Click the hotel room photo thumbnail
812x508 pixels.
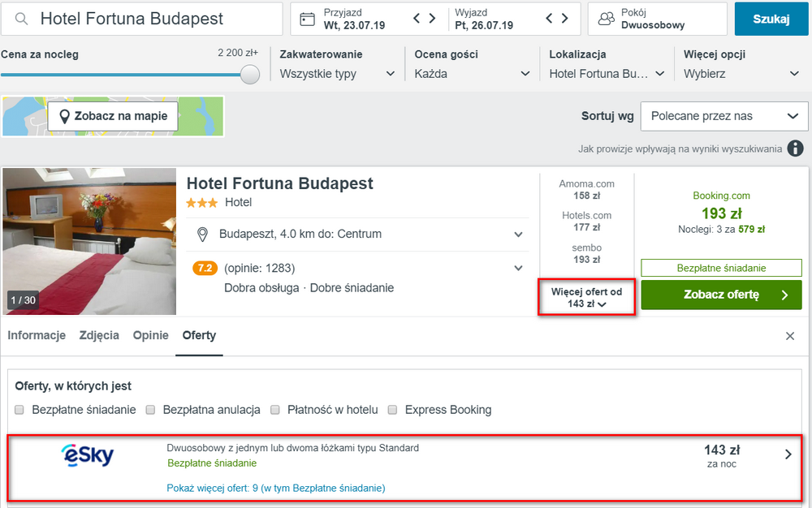(89, 241)
